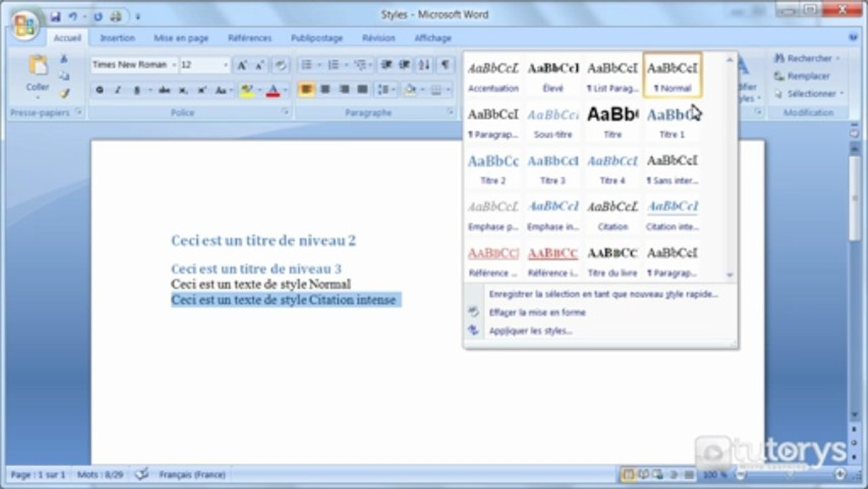Viewport: 868px width, 489px height.
Task: Toggle italic formatting
Action: pos(117,90)
